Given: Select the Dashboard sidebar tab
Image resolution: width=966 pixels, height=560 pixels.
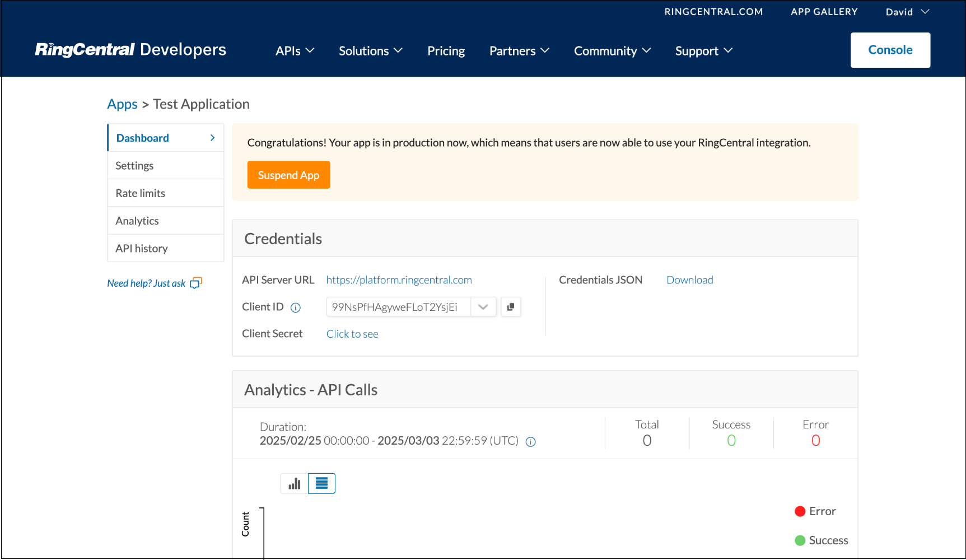Looking at the screenshot, I should [x=166, y=138].
